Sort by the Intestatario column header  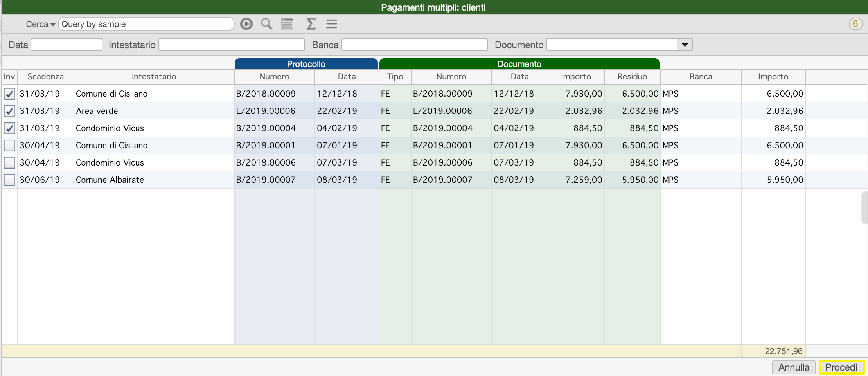(154, 77)
